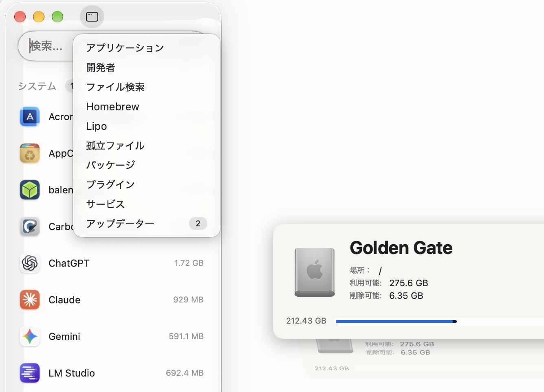Click the 692.4 MB size value
This screenshot has width=544, height=392.
point(185,373)
